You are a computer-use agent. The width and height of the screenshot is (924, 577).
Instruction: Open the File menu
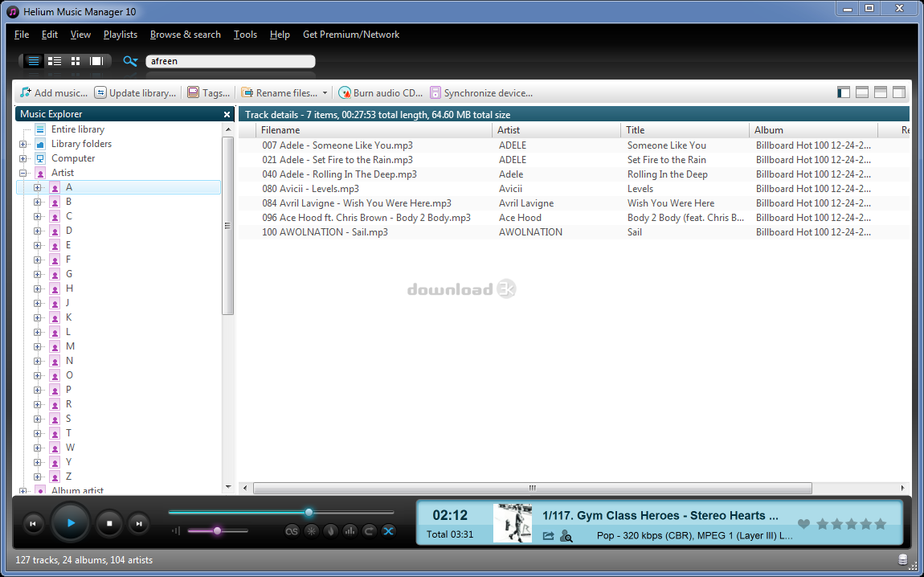pos(22,35)
